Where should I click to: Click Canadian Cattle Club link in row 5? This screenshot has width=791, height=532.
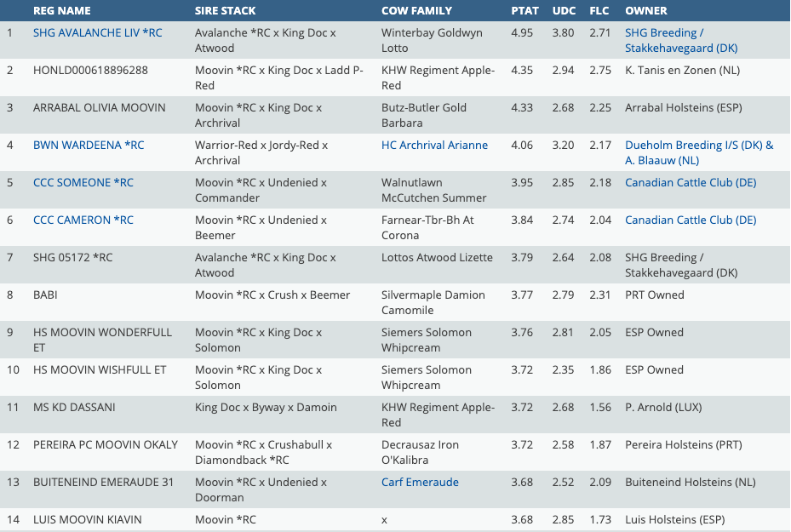pos(691,183)
